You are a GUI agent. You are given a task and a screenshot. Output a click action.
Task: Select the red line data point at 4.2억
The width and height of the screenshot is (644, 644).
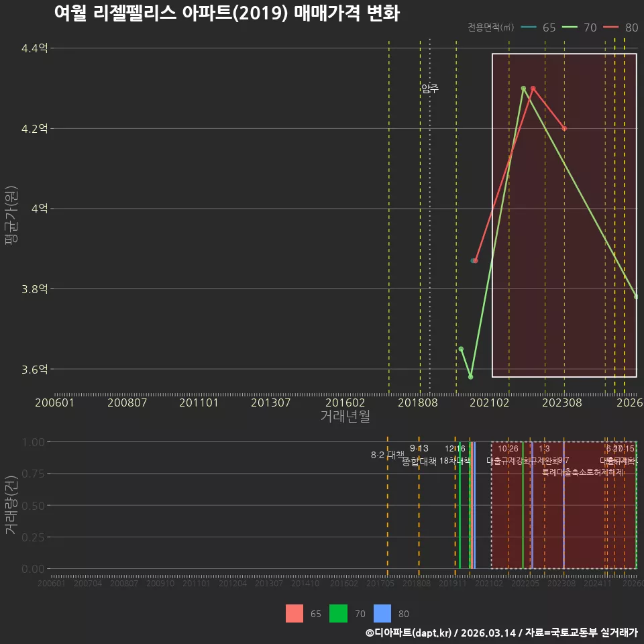[x=564, y=129]
